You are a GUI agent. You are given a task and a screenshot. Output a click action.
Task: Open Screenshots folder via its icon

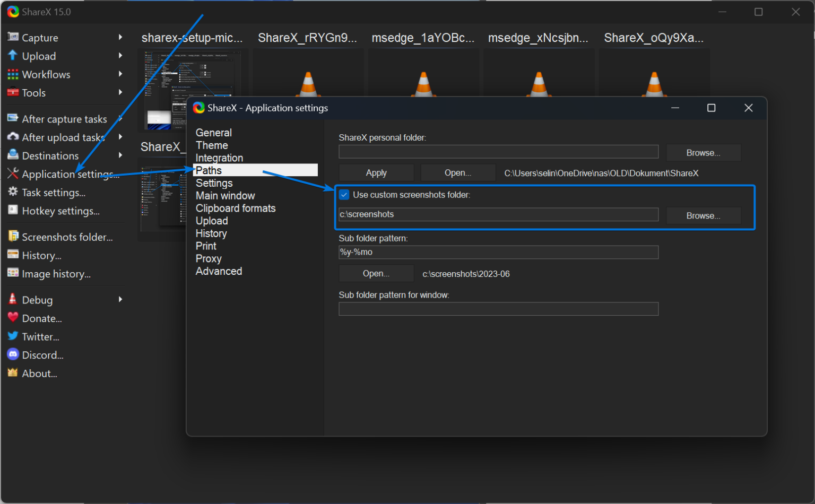[x=12, y=237]
